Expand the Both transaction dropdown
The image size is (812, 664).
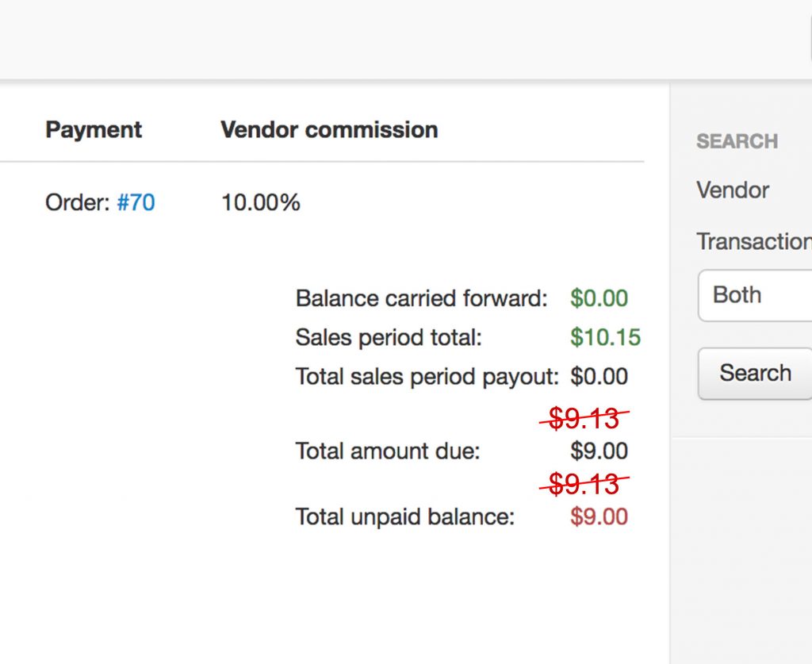click(x=754, y=295)
